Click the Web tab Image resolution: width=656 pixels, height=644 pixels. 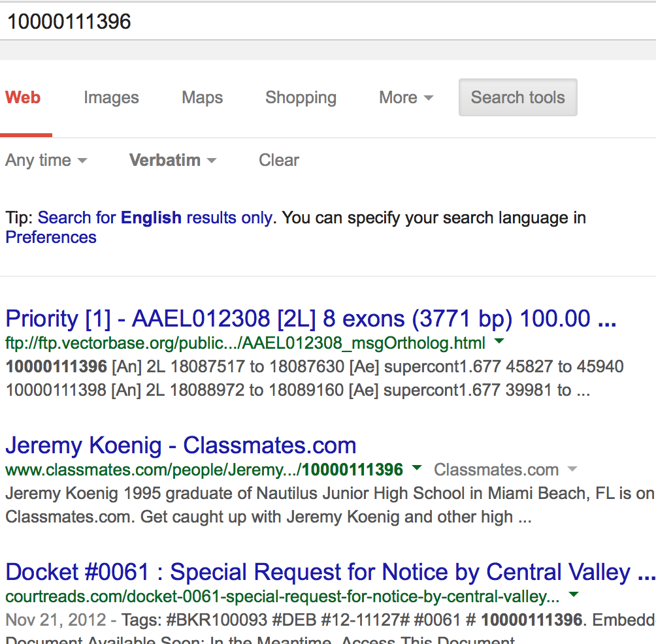[x=24, y=98]
